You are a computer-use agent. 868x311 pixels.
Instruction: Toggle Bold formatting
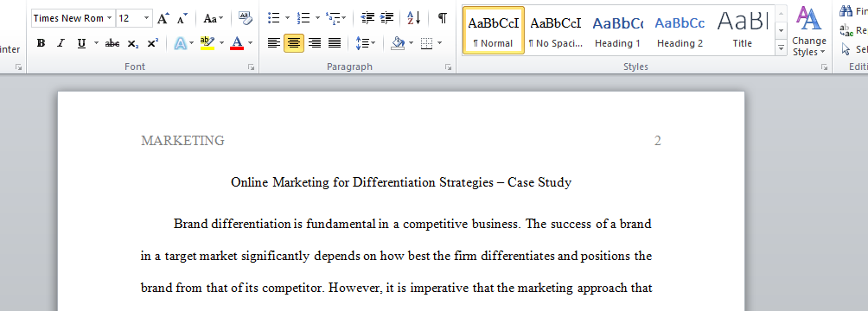coord(41,43)
